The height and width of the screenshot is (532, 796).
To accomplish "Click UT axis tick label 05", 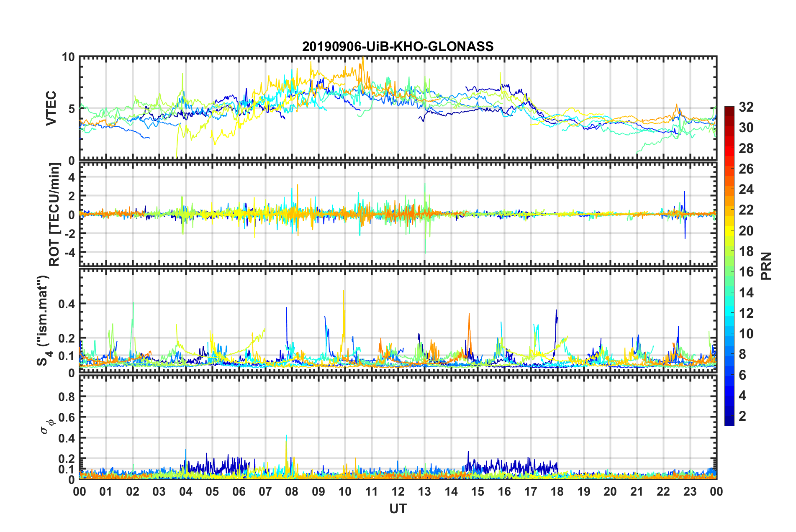I will pos(212,491).
